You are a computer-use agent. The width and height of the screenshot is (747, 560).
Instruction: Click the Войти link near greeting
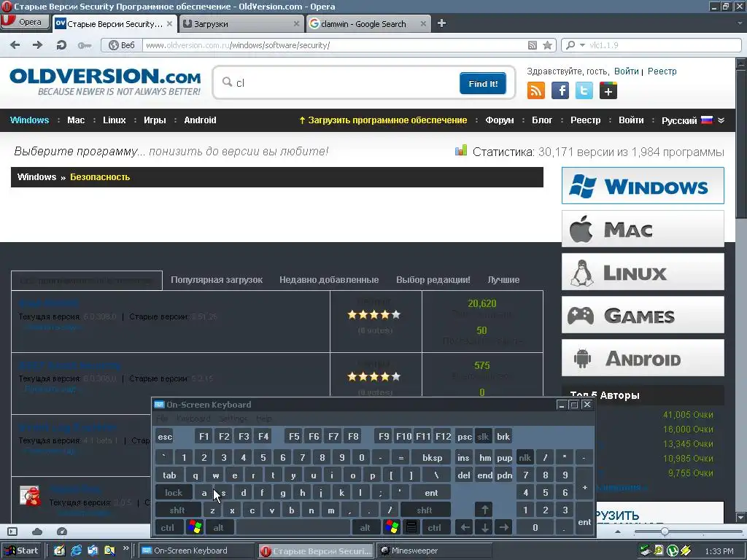[x=626, y=71]
